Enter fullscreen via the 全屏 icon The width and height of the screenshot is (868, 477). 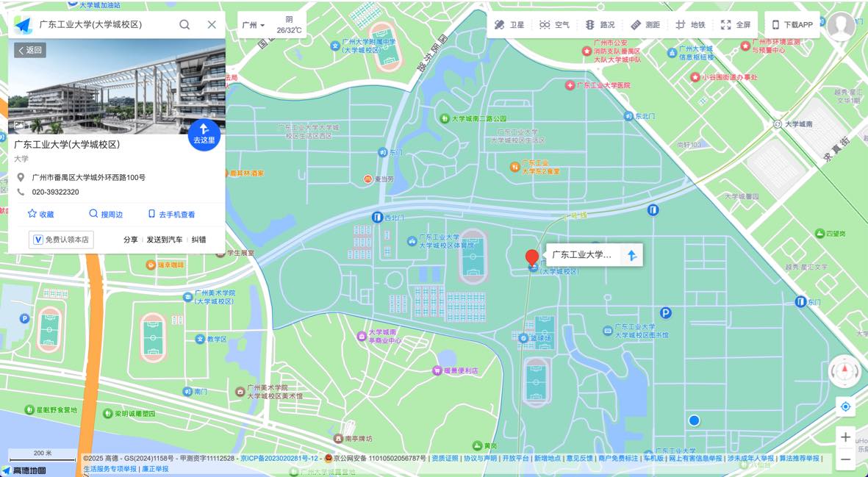pos(736,24)
